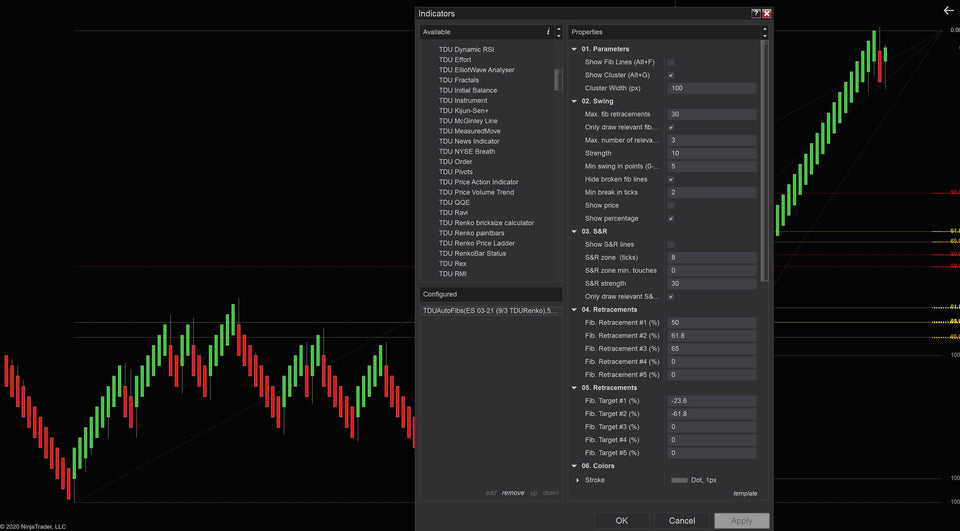
Task: Toggle the Hide broken fib lines checkbox
Action: [x=671, y=179]
